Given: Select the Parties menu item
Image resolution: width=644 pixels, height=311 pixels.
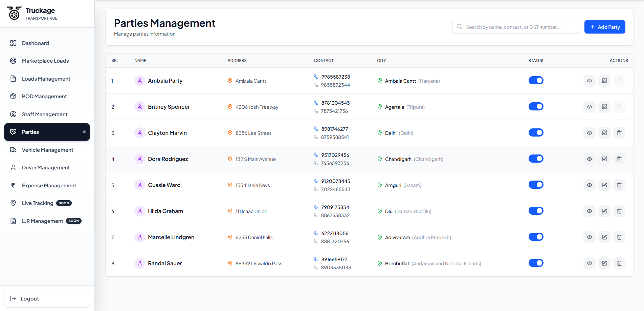Looking at the screenshot, I should 47,132.
